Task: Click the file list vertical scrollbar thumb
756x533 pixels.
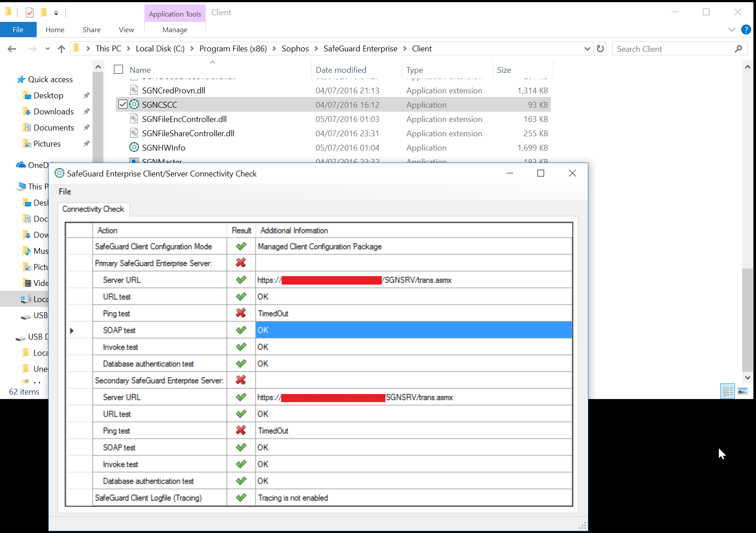Action: point(747,319)
